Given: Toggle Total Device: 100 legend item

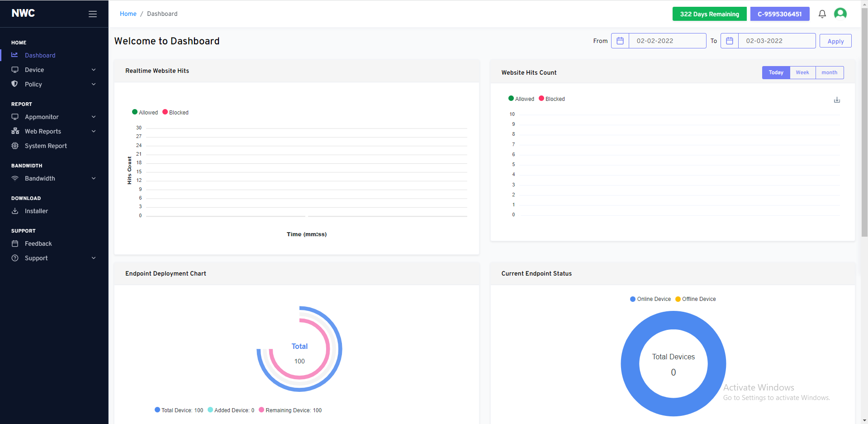Looking at the screenshot, I should pos(179,410).
